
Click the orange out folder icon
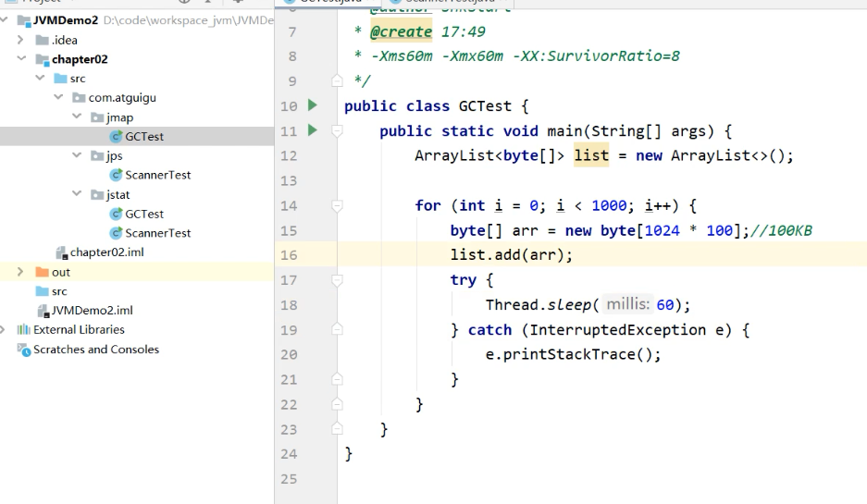[42, 272]
